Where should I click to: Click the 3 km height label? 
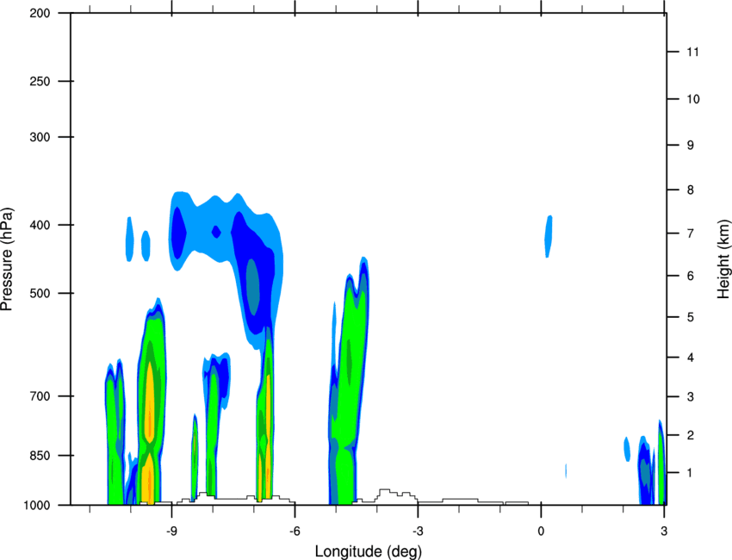(x=691, y=397)
